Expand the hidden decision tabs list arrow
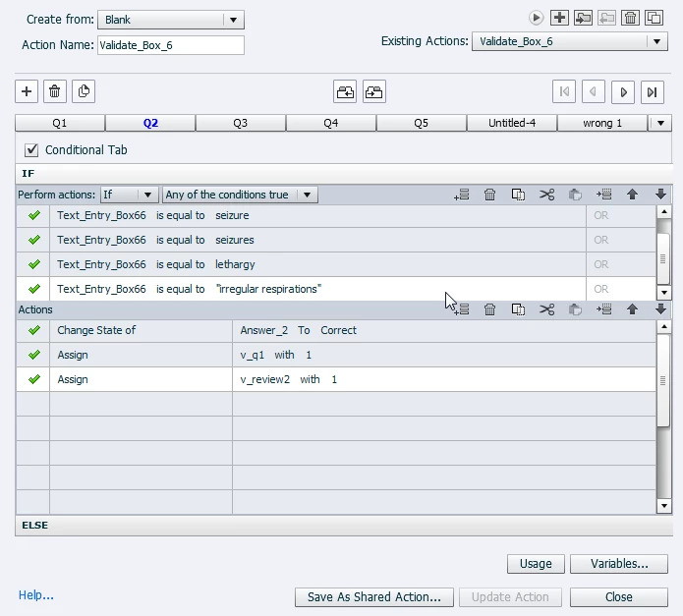Image resolution: width=683 pixels, height=616 pixels. point(660,123)
